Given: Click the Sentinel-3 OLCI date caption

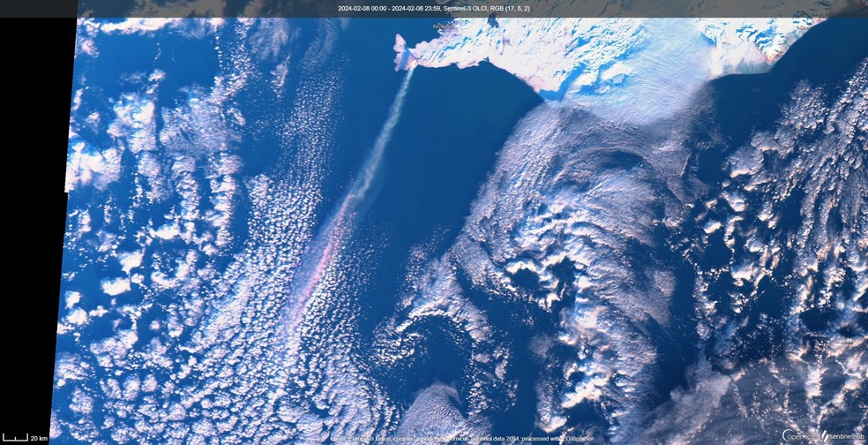Looking at the screenshot, I should click(x=433, y=8).
